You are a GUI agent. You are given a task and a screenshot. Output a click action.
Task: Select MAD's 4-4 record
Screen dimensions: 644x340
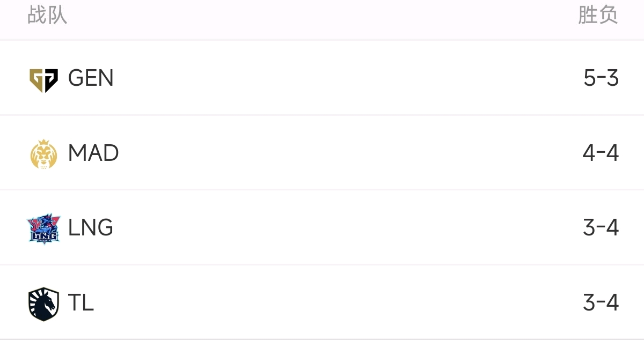601,153
